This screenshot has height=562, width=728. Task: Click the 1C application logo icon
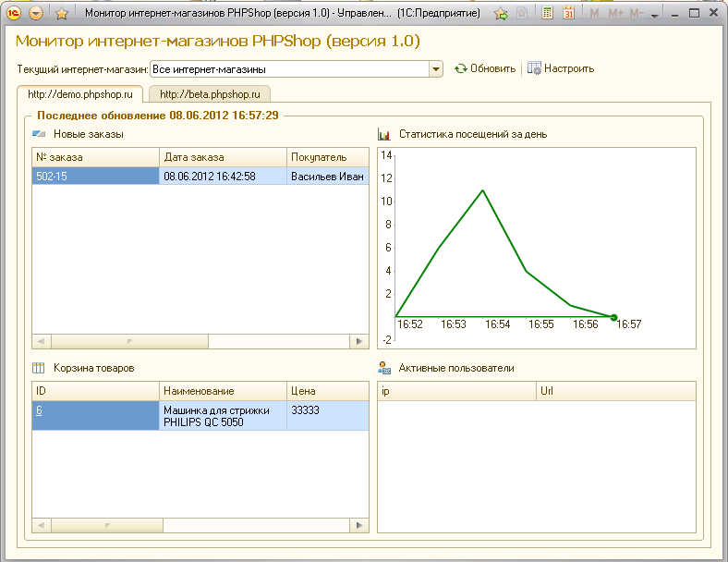click(x=15, y=14)
